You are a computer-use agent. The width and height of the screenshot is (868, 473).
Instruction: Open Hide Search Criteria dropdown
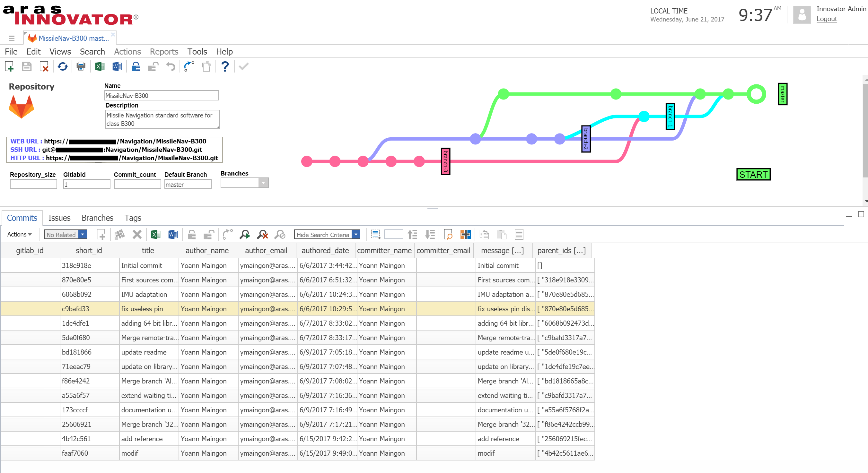tap(356, 234)
